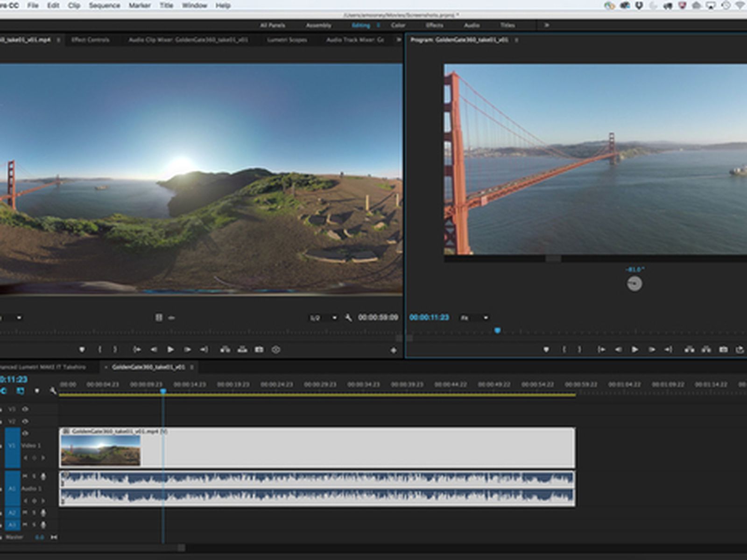Switch to the Assembly workspace
The height and width of the screenshot is (560, 747).
click(x=318, y=25)
